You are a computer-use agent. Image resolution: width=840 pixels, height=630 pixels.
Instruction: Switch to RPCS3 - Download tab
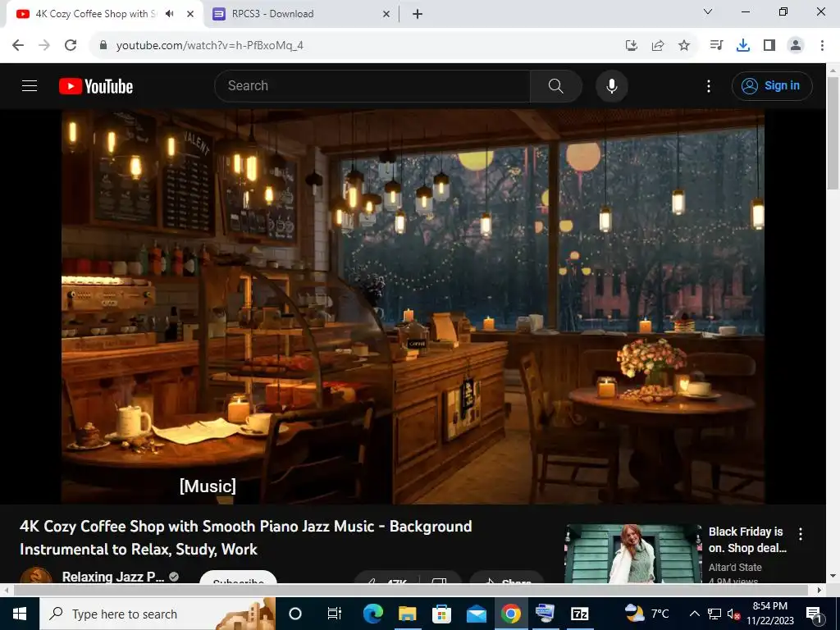point(273,14)
